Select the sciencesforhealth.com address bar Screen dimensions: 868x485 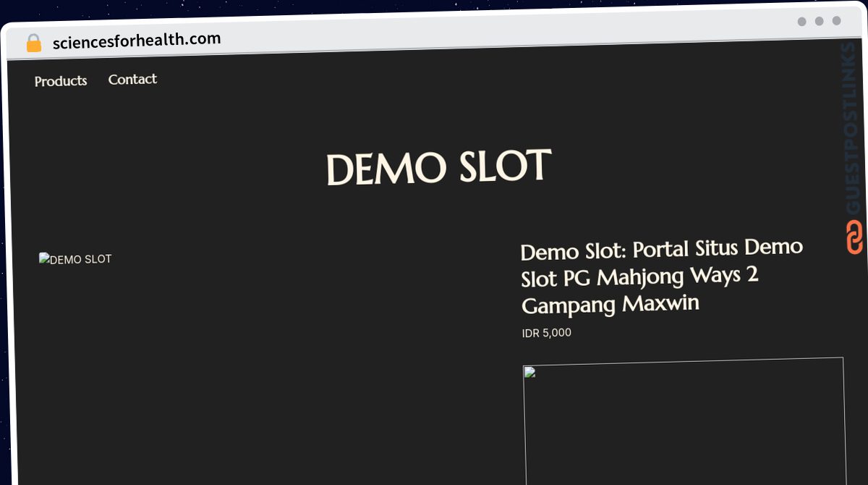pyautogui.click(x=137, y=41)
